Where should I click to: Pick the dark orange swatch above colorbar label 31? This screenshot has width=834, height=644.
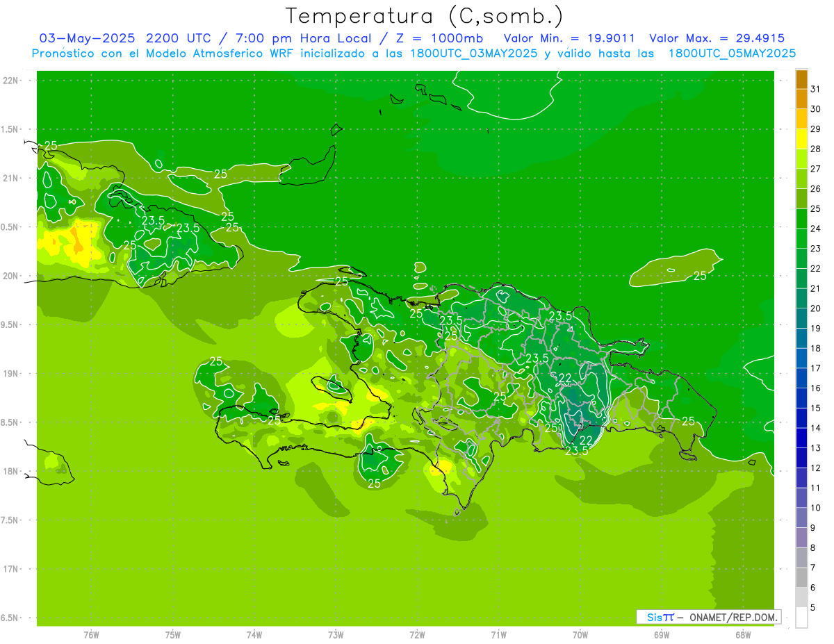point(801,79)
